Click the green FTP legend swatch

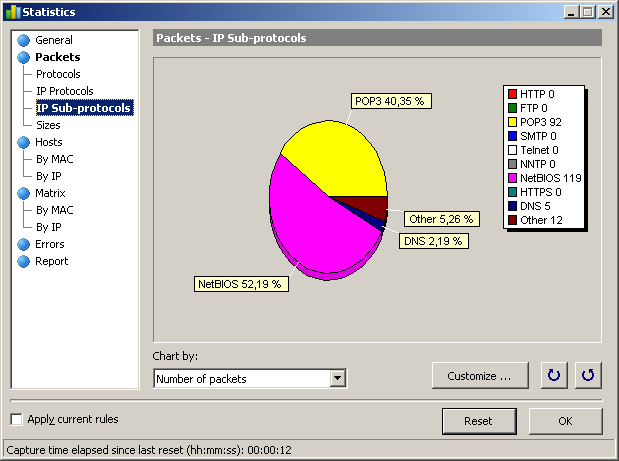pos(512,108)
